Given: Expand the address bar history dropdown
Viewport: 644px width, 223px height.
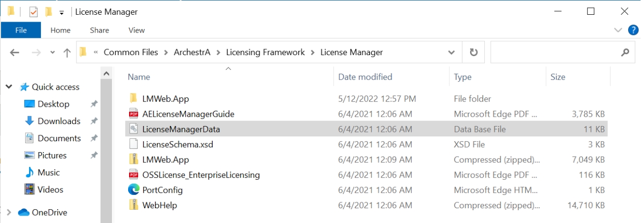Looking at the screenshot, I should (x=451, y=52).
